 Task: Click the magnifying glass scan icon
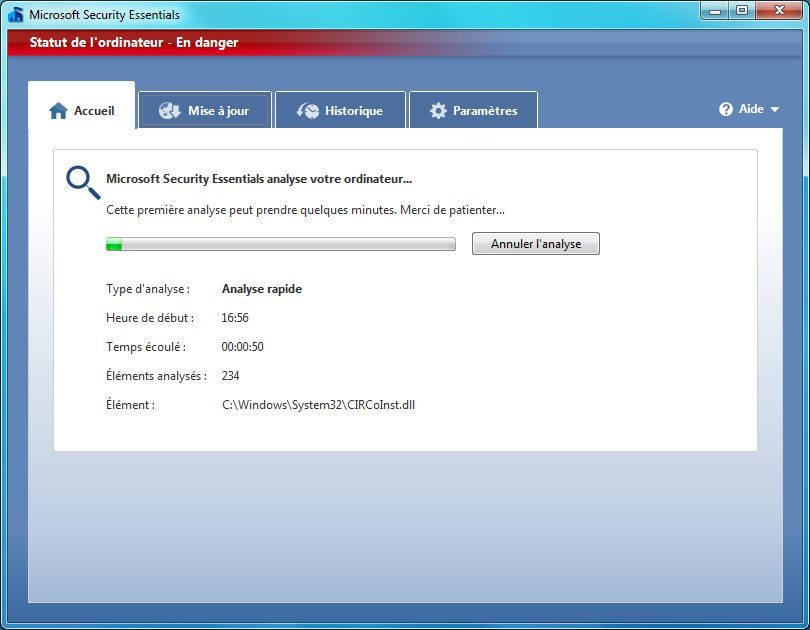pyautogui.click(x=82, y=182)
